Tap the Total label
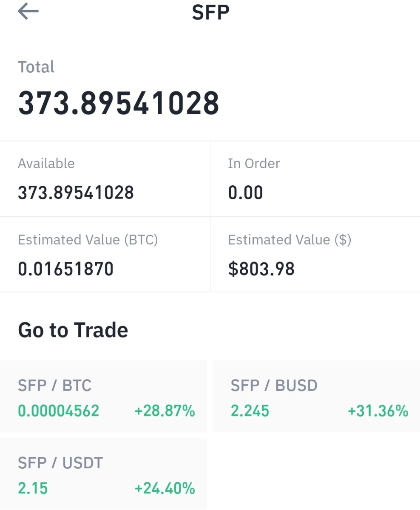This screenshot has height=510, width=420. click(x=36, y=67)
